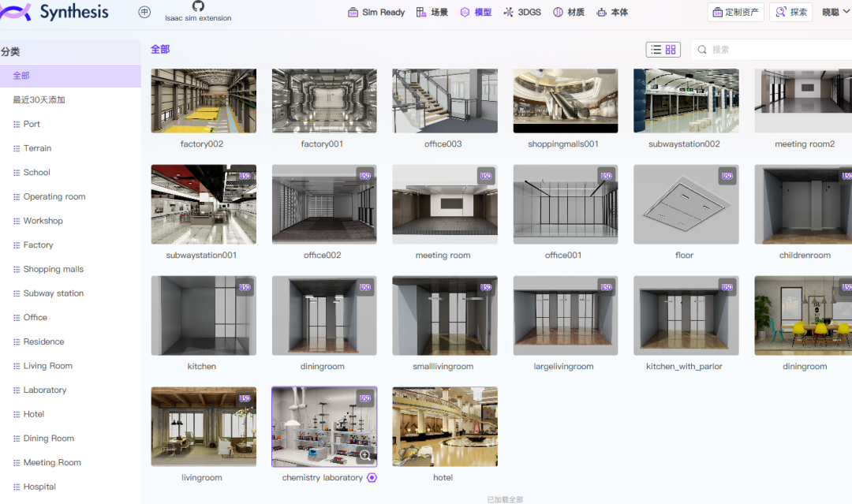This screenshot has height=504, width=852.
Task: Click the magnifier icon on chemistry laboratory thumbnail
Action: (x=366, y=456)
